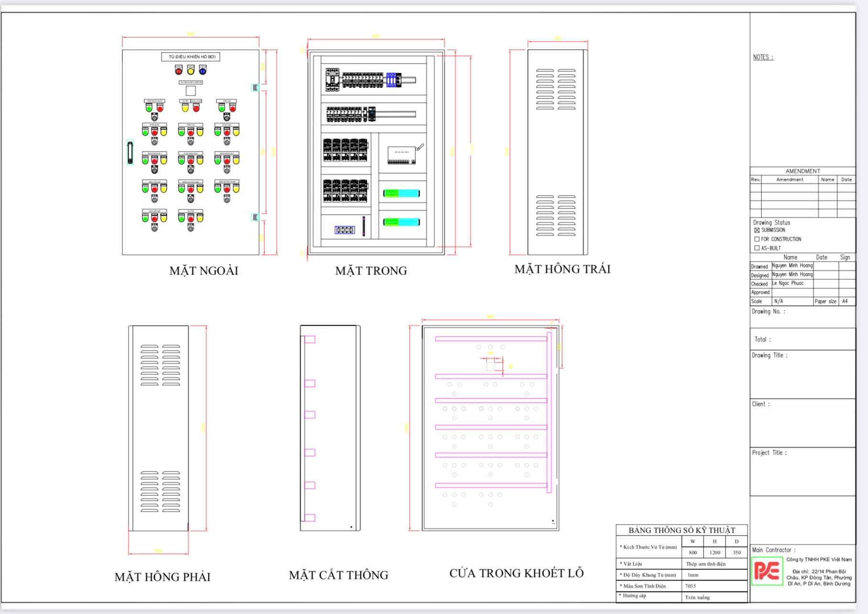Image resolution: width=868 pixels, height=614 pixels.
Task: Click the BẢNG THÔNG SỐ KỸ THUẬT header
Action: 682,530
